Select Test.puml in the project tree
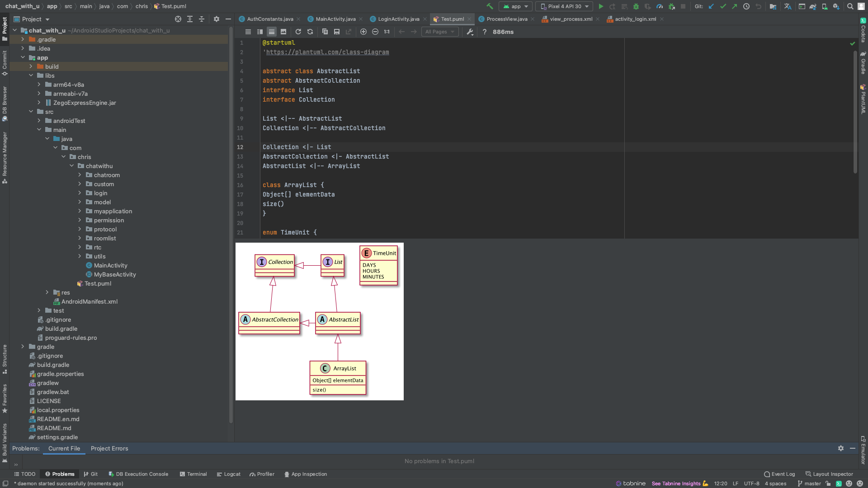 tap(94, 283)
